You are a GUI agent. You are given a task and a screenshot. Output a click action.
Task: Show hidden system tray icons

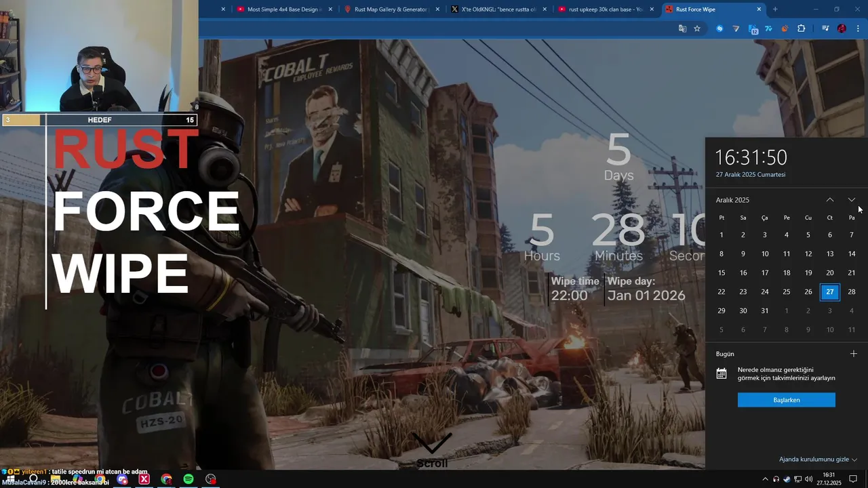(766, 479)
